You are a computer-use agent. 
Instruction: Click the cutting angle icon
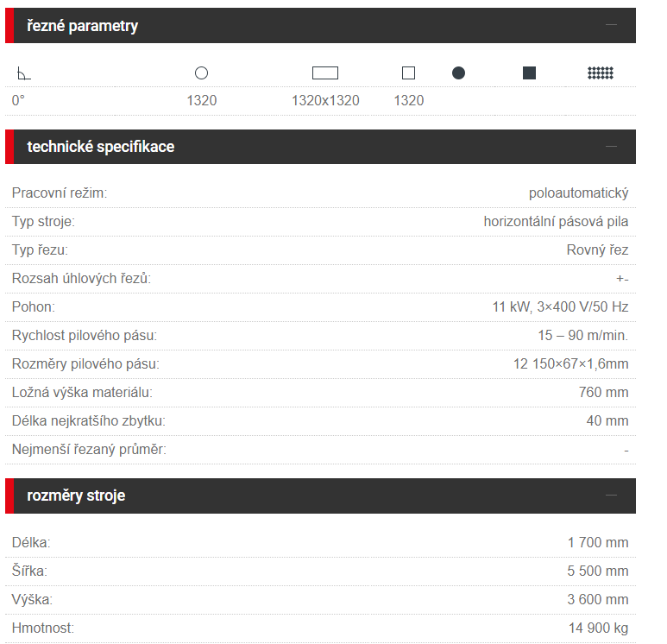click(24, 73)
